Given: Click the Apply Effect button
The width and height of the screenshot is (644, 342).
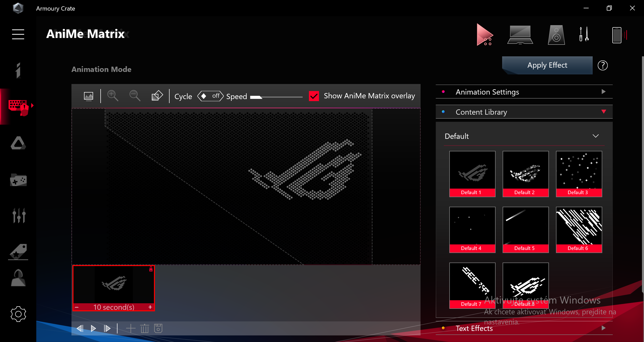Looking at the screenshot, I should point(547,65).
